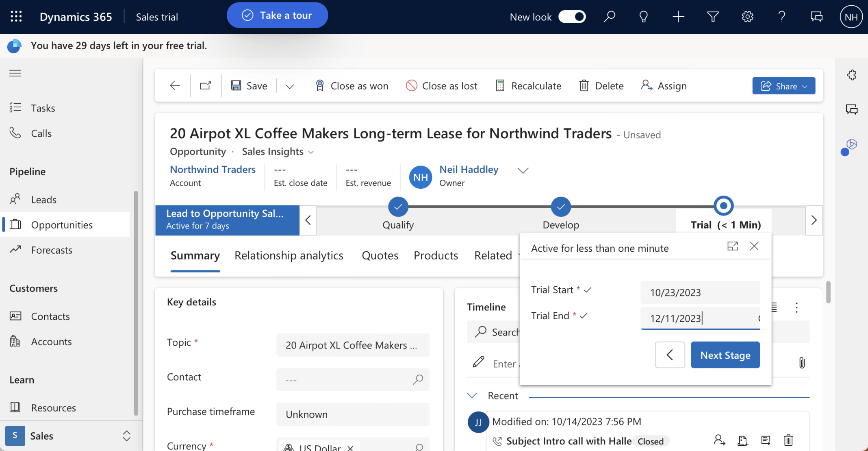Collapse the left navigation hamburger menu
Screen dimensions: 868x451
pos(15,73)
